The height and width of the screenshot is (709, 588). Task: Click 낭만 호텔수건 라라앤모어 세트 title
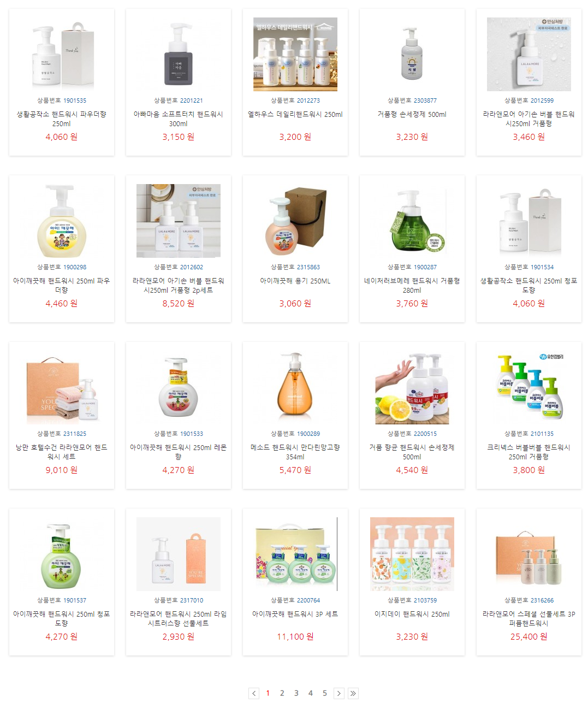point(62,452)
